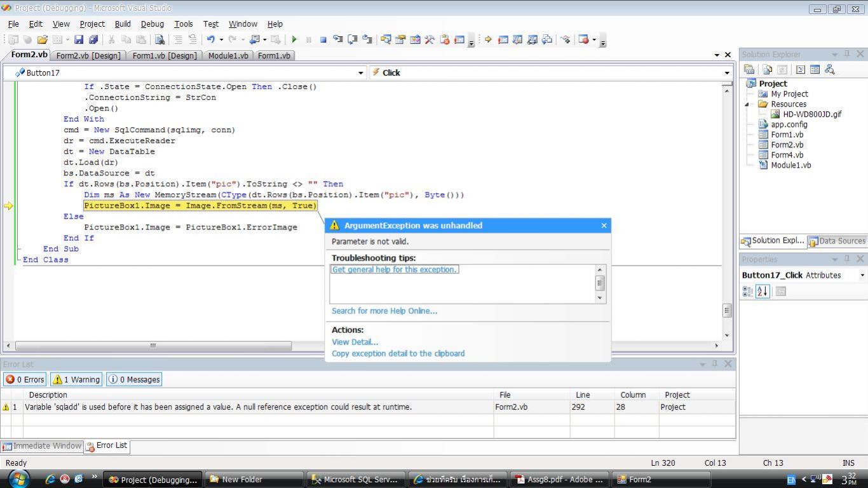The width and height of the screenshot is (868, 488).
Task: Open the Object Browser toolbar icon
Action: 415,39
